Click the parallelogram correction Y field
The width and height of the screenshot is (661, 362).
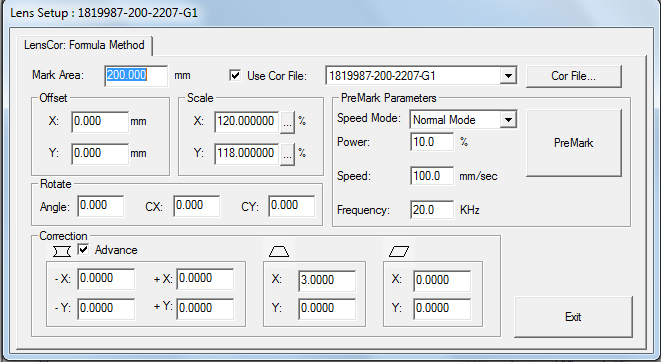click(442, 309)
